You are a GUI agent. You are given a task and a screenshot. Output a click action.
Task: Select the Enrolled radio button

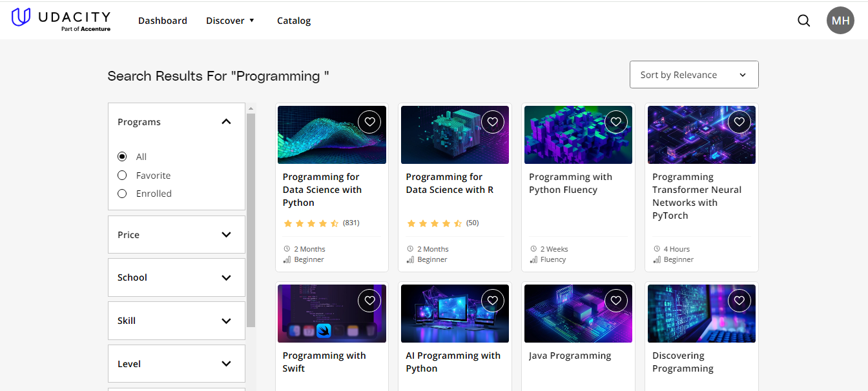(x=122, y=193)
